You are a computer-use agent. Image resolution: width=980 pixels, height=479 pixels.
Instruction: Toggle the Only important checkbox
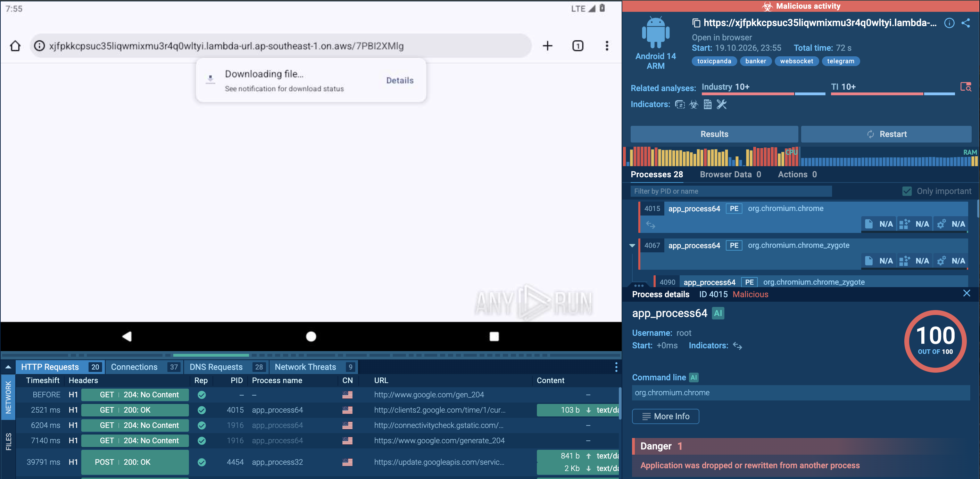tap(907, 191)
